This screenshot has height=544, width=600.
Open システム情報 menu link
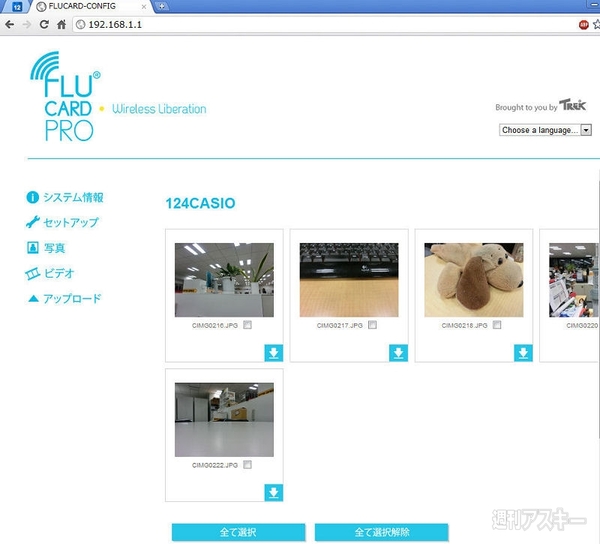click(73, 197)
